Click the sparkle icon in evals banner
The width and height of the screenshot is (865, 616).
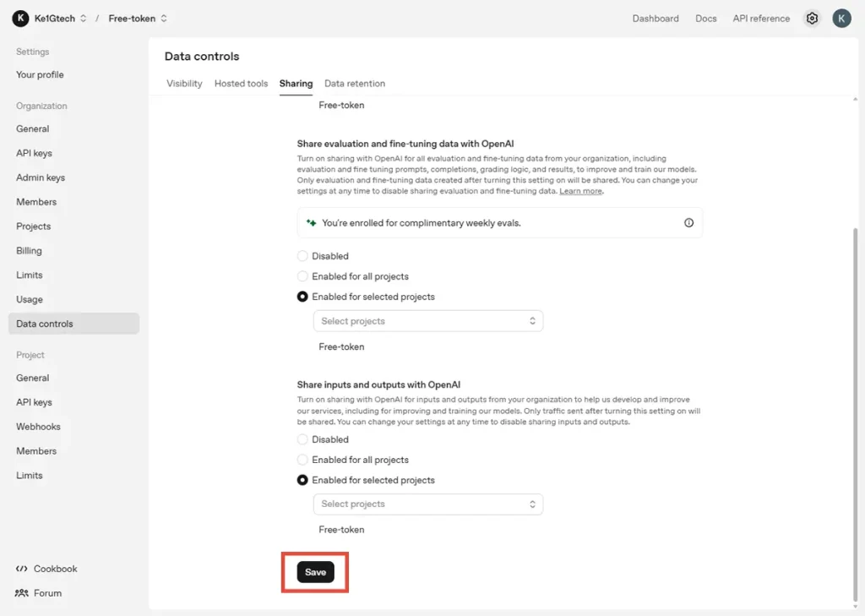pyautogui.click(x=311, y=223)
